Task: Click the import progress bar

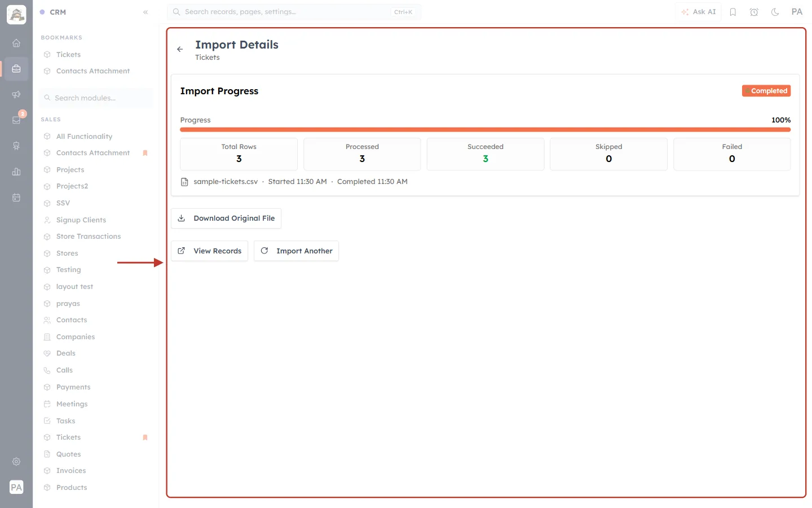Action: (486, 130)
